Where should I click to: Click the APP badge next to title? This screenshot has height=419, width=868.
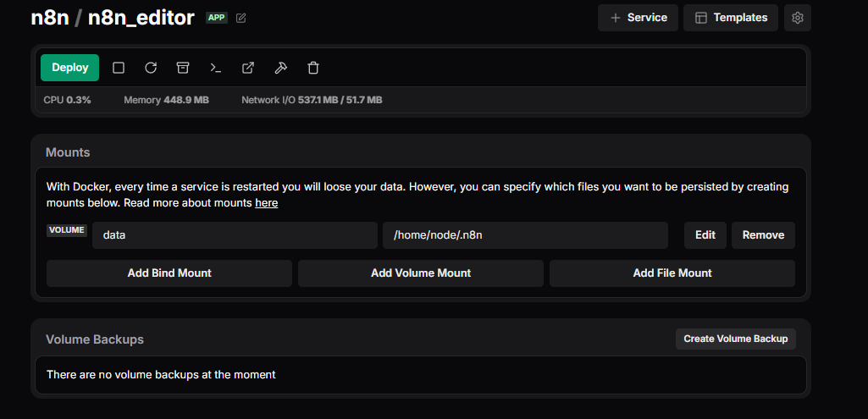click(x=217, y=18)
